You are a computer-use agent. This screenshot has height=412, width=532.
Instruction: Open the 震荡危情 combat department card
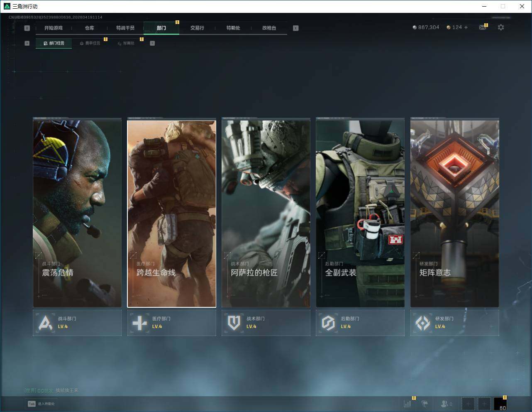[x=77, y=214]
